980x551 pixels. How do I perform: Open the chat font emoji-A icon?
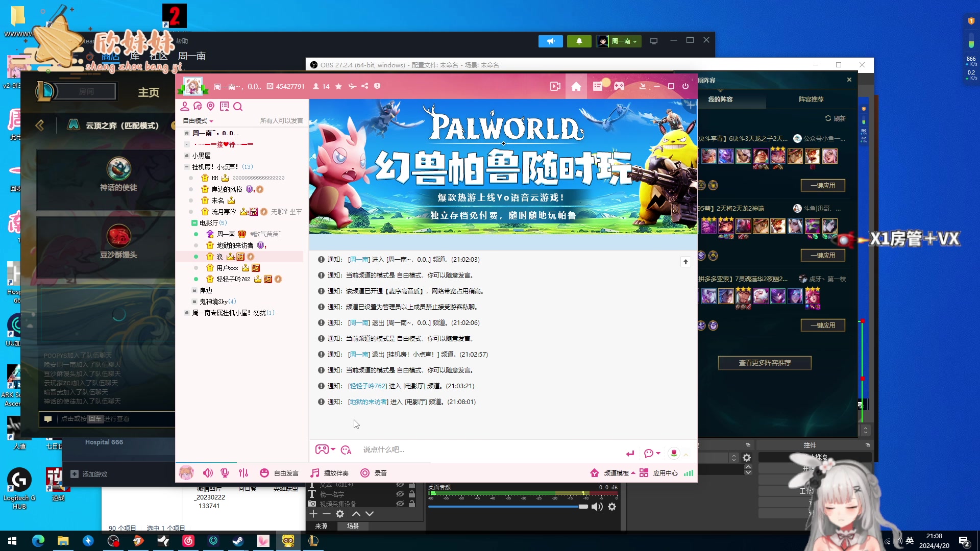coord(346,450)
